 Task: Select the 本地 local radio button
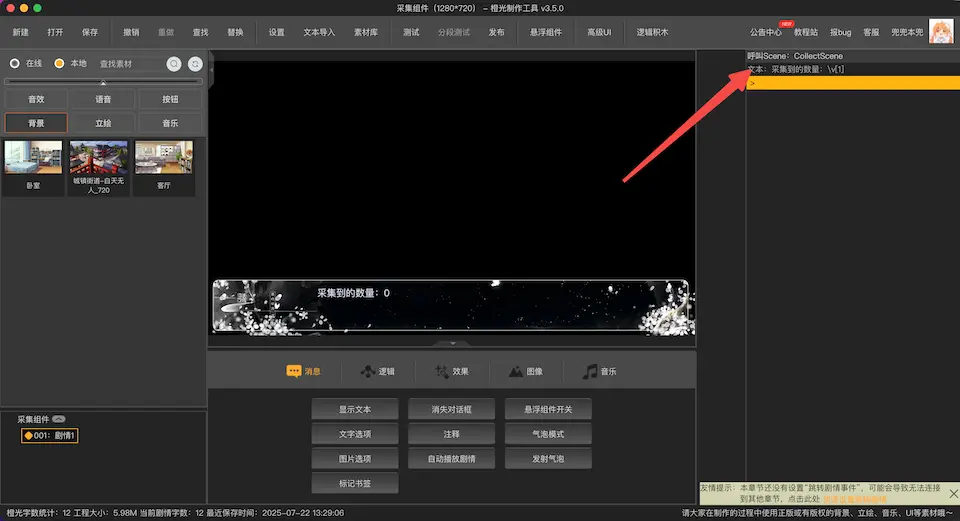click(59, 64)
